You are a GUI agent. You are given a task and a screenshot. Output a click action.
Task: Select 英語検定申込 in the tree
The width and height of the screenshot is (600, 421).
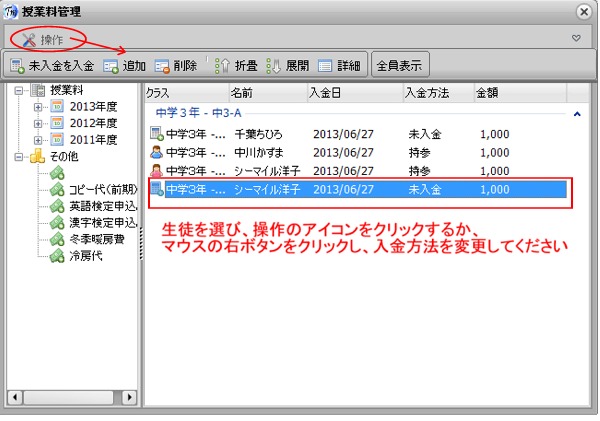(x=103, y=206)
